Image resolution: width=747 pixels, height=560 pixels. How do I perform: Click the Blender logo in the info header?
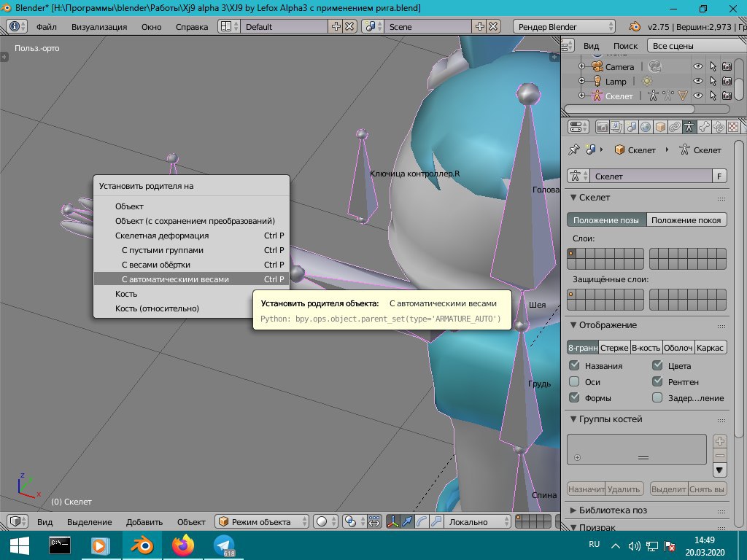point(635,27)
